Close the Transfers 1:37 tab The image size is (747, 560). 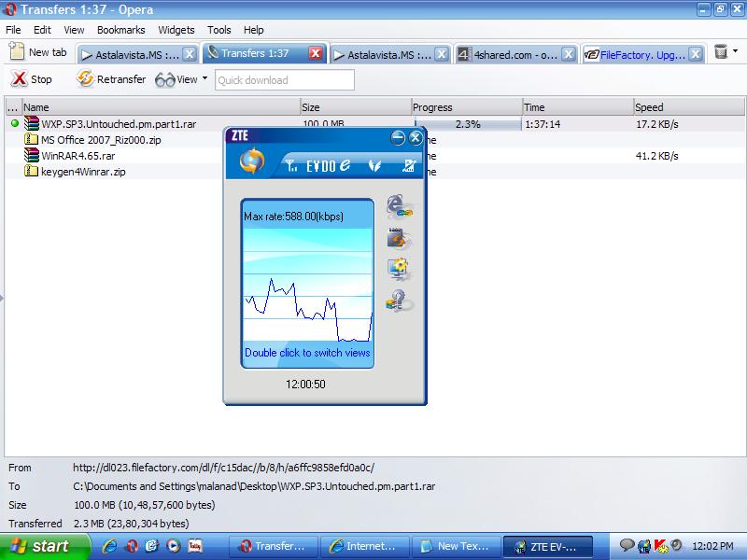click(x=316, y=53)
